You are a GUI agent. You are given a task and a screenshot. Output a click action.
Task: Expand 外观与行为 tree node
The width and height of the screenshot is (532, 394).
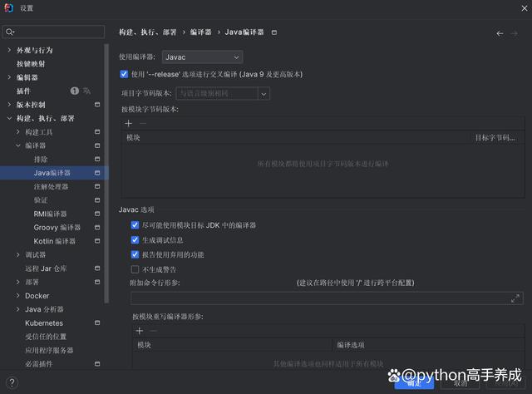pos(9,50)
